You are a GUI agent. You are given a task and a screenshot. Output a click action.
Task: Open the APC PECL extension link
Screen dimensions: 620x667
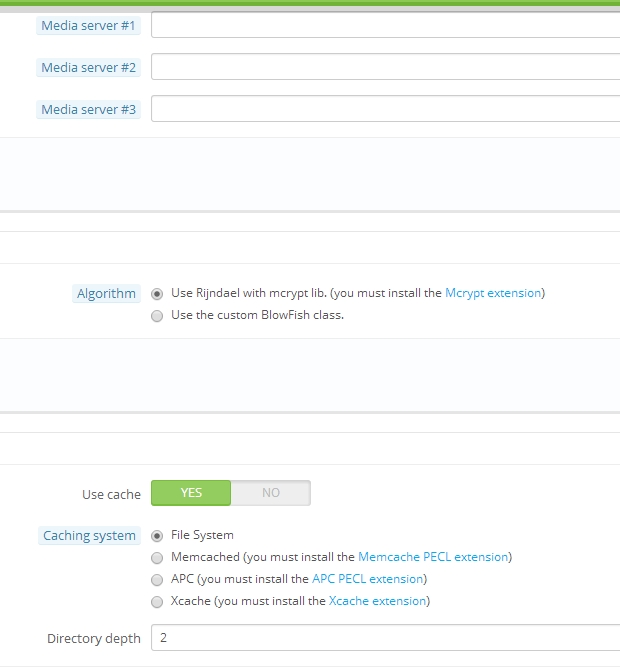(x=368, y=579)
